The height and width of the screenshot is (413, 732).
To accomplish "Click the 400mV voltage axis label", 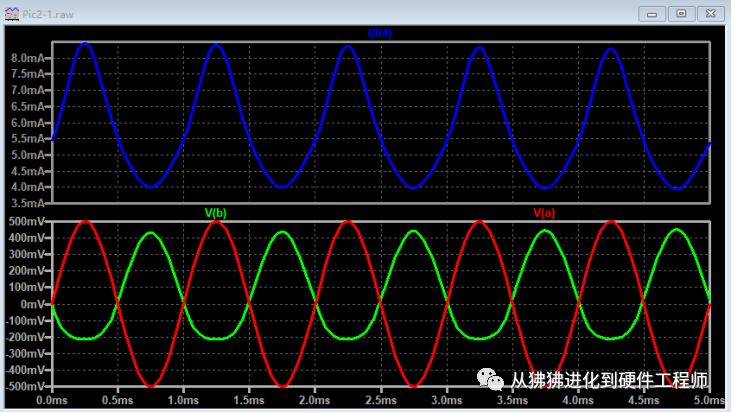I will coord(26,238).
